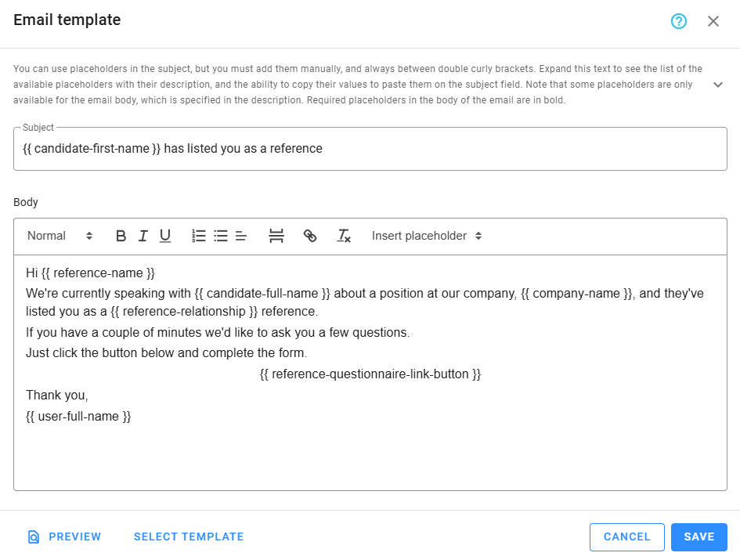Open the help icon in the header

(x=678, y=20)
